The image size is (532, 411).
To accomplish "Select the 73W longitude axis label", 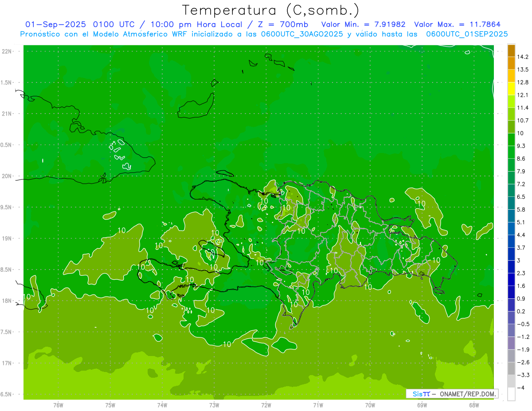I will pos(214,405).
